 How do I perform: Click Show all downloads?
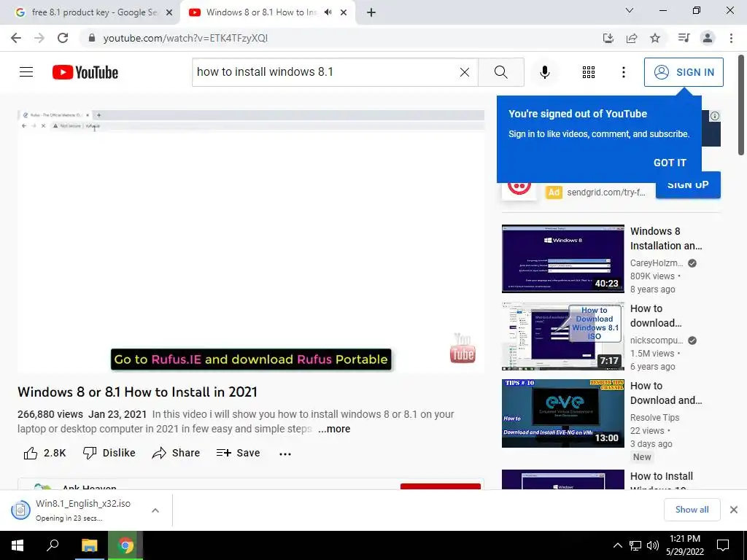pyautogui.click(x=692, y=510)
